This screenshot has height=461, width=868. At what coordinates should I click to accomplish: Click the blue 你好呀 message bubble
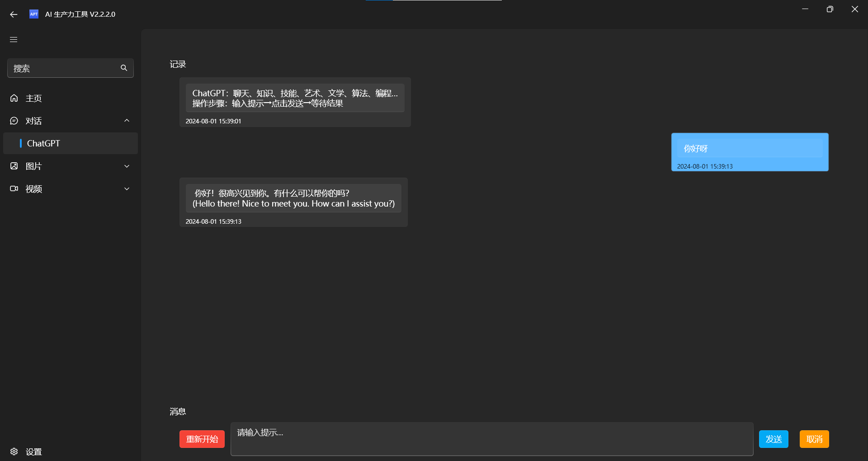(x=749, y=151)
